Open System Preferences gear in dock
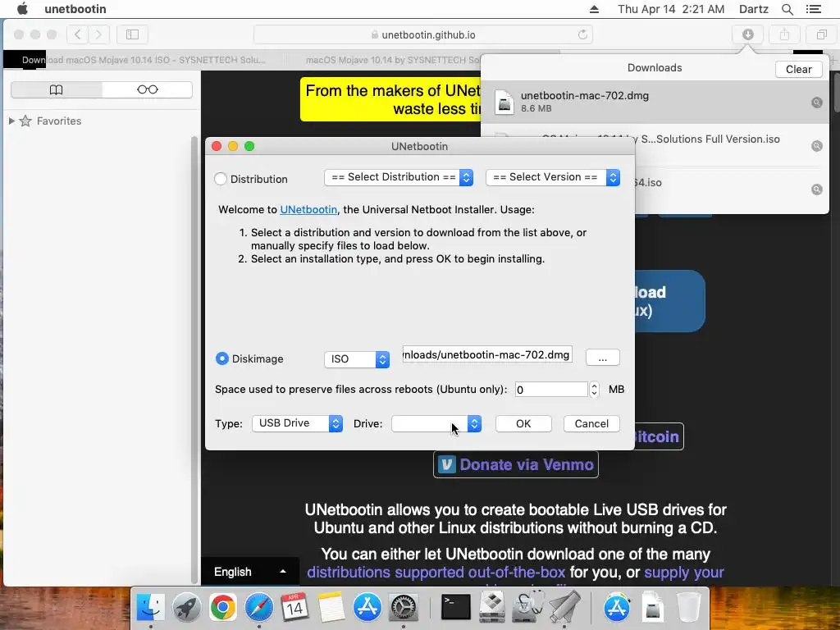Viewport: 840px width, 630px height. click(x=403, y=608)
